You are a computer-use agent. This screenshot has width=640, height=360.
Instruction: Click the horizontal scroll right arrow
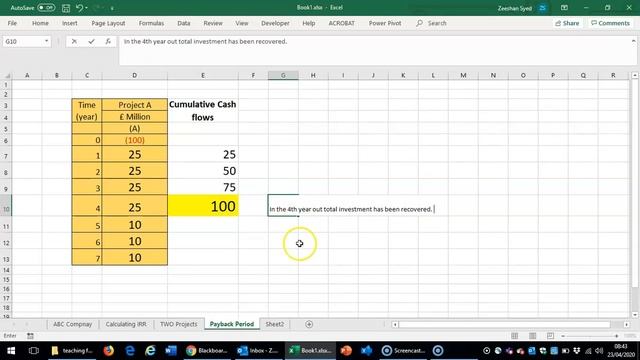tap(626, 324)
